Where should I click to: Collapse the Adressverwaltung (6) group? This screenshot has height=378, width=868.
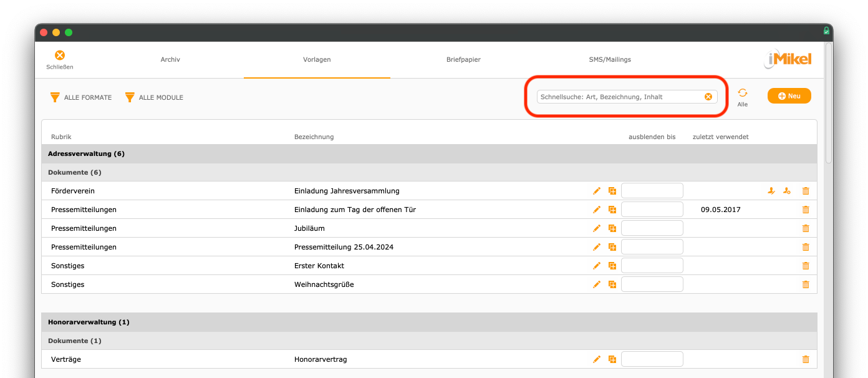tap(429, 153)
